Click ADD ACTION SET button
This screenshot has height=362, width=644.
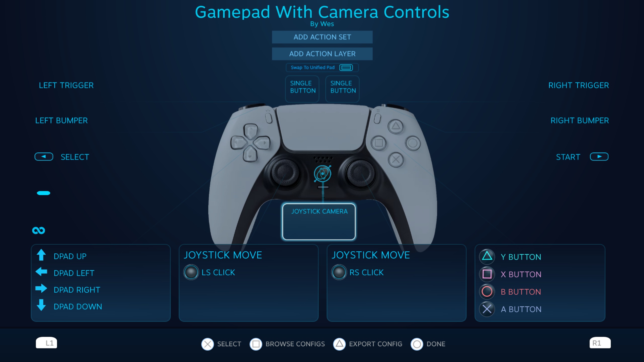coord(322,37)
